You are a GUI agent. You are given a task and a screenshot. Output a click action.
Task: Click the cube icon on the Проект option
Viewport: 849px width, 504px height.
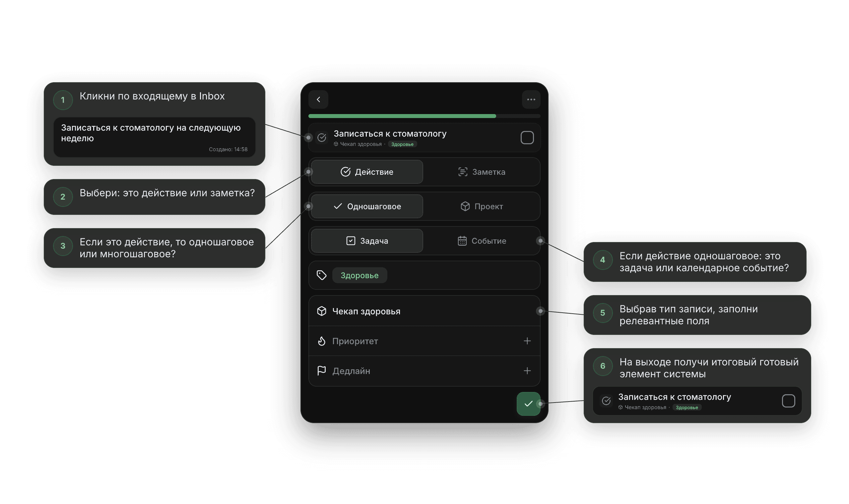pyautogui.click(x=465, y=206)
